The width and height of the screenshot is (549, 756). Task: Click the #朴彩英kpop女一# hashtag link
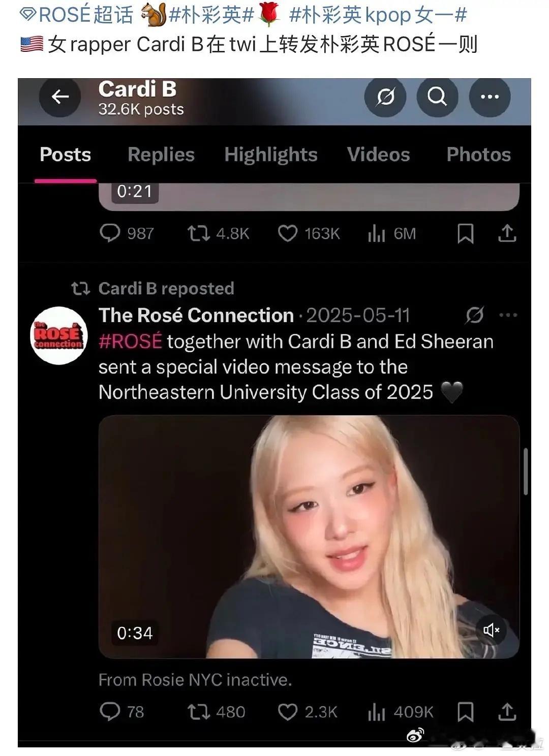pyautogui.click(x=378, y=15)
